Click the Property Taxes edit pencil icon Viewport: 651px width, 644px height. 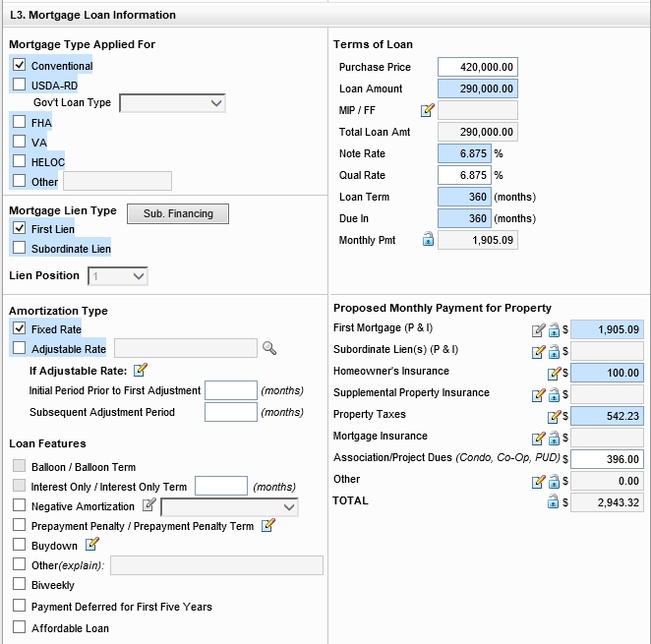pyautogui.click(x=555, y=417)
